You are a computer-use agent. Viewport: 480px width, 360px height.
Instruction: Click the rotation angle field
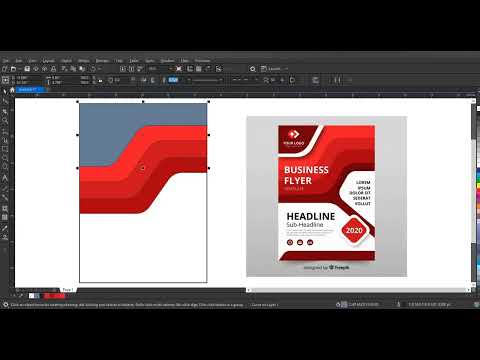point(117,80)
